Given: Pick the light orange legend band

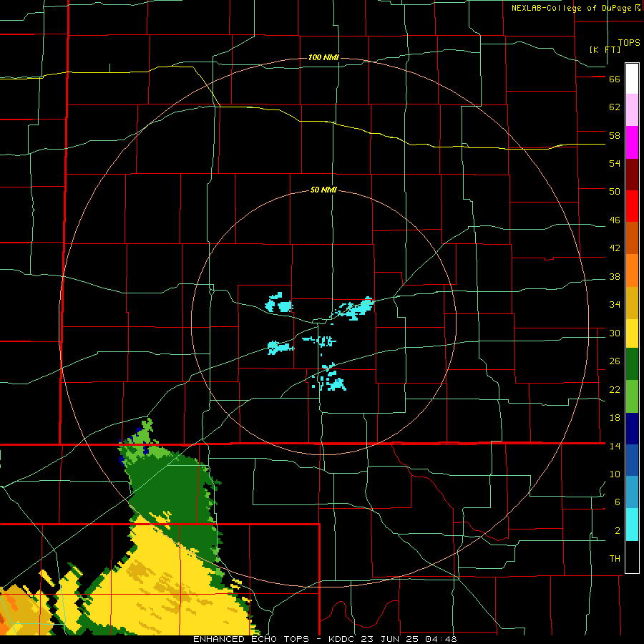Looking at the screenshot, I should (x=632, y=270).
